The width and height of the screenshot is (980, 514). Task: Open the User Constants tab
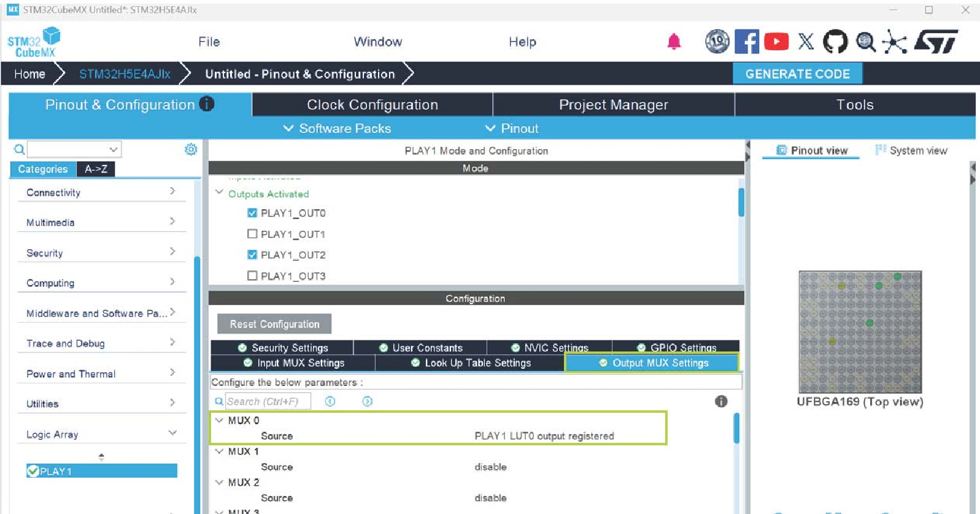coord(420,348)
